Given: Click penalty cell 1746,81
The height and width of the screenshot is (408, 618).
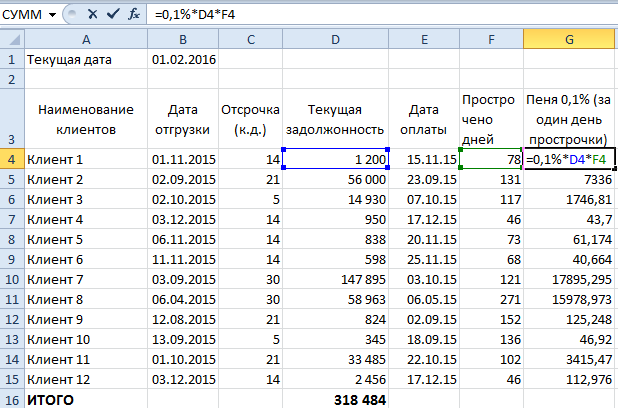Looking at the screenshot, I should (569, 199).
